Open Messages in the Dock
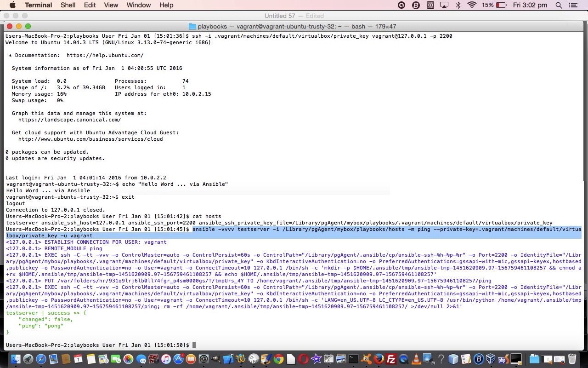Viewport: 588px width, 368px height. click(x=141, y=359)
